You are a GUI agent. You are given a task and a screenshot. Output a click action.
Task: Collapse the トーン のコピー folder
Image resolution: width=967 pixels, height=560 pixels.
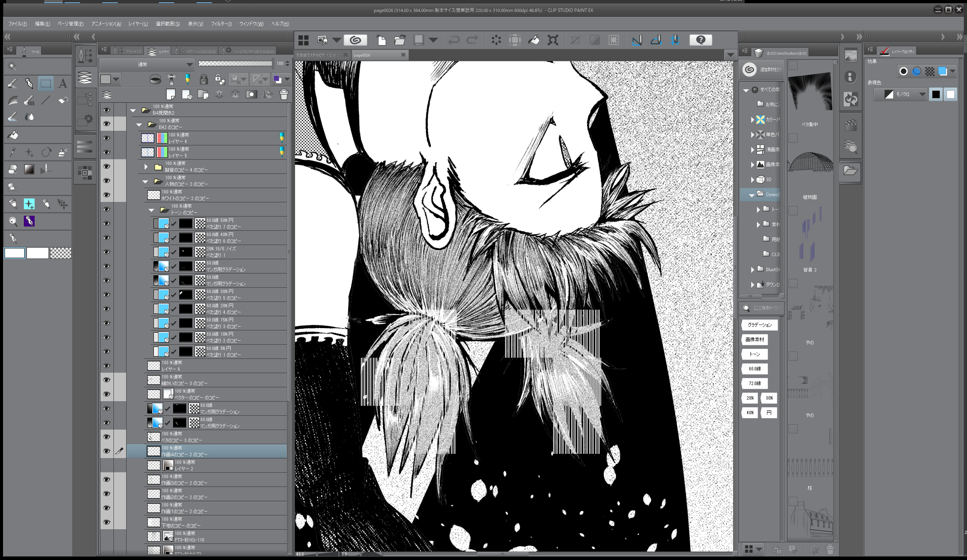(152, 210)
